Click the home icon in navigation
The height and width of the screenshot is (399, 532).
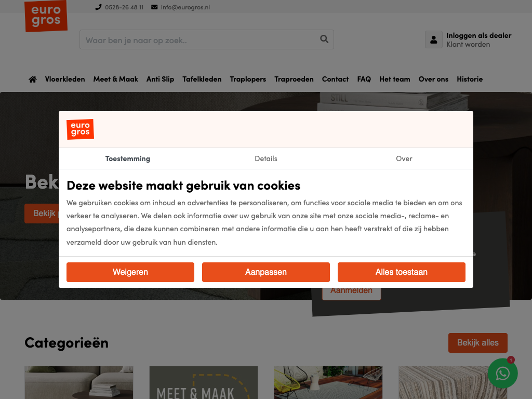33,79
